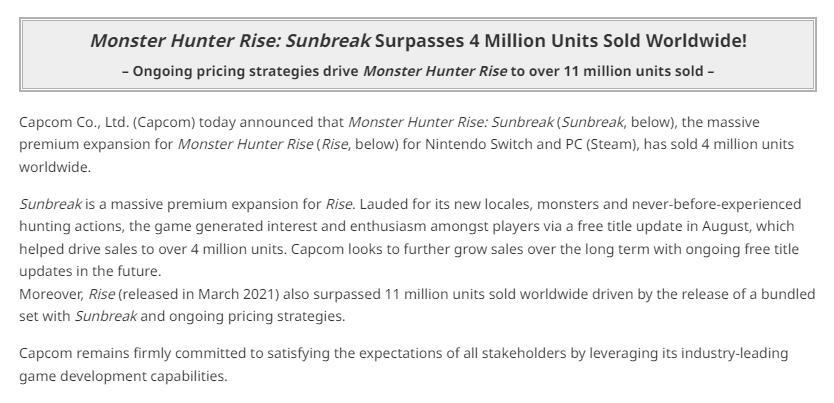The height and width of the screenshot is (403, 834).
Task: Click the word "Moreover,"
Action: point(52,294)
